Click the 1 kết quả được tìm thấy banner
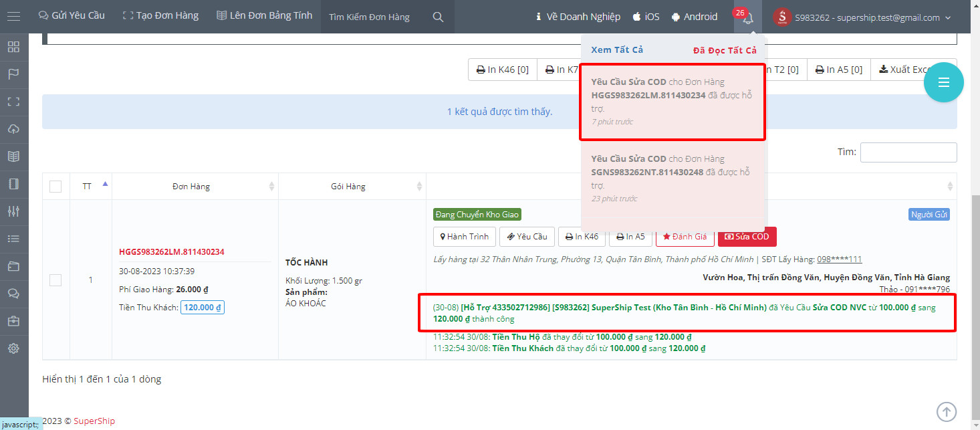This screenshot has height=430, width=980. pos(499,112)
